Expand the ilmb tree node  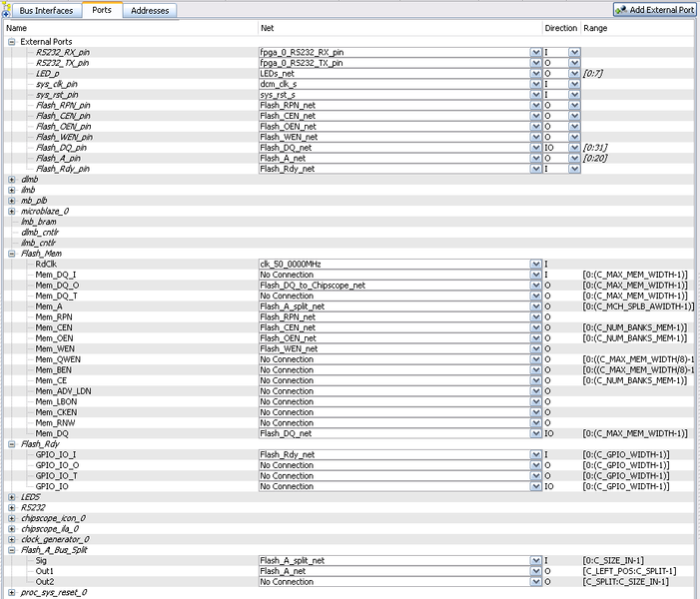(12, 190)
